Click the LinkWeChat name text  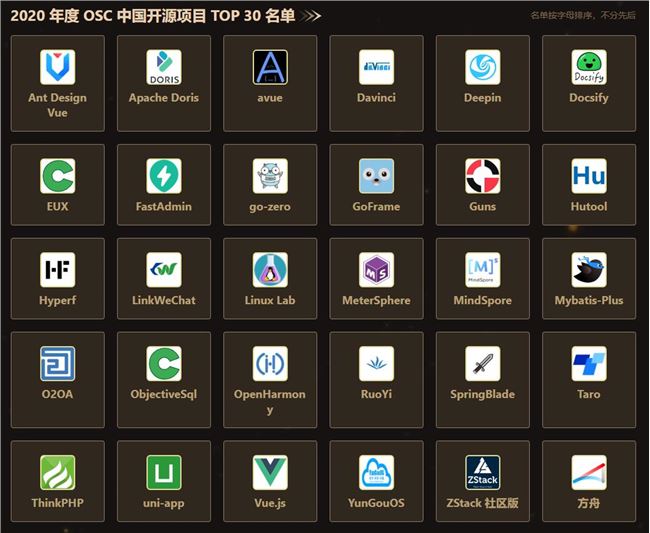click(164, 300)
